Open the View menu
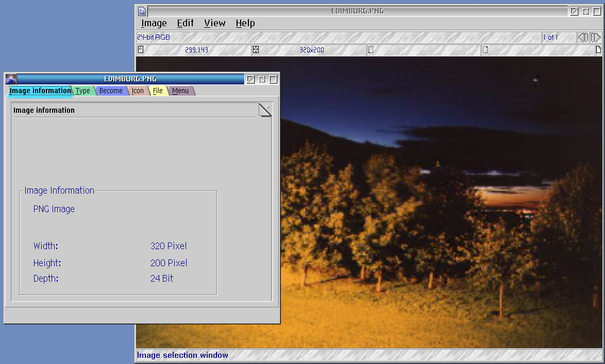This screenshot has width=605, height=364. (x=214, y=23)
